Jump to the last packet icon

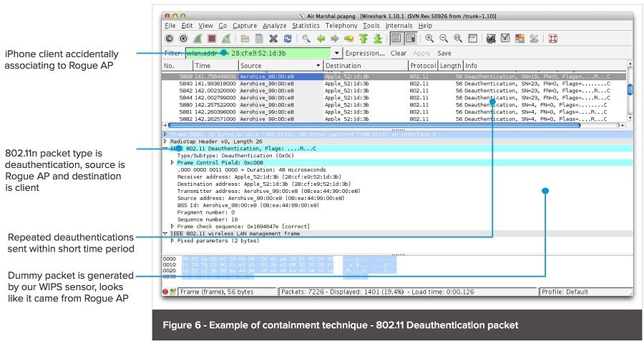click(x=377, y=39)
